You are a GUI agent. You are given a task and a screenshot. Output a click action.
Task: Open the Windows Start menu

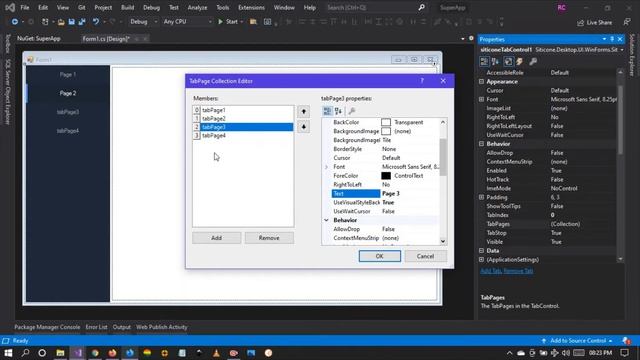[8, 353]
